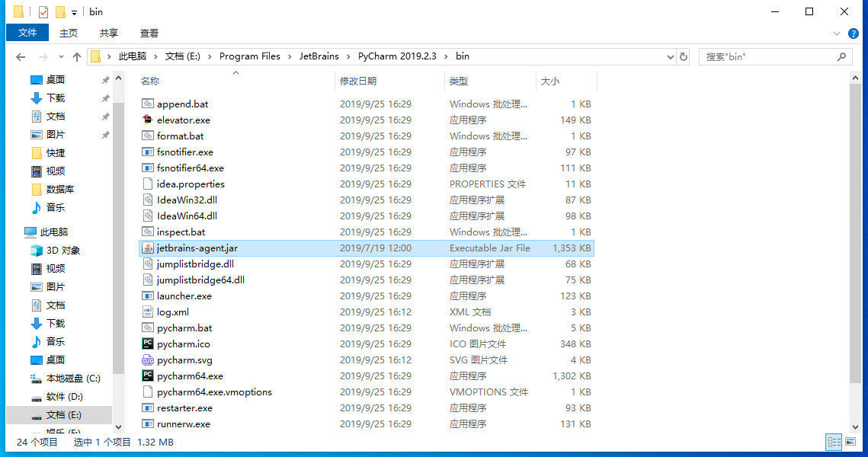The height and width of the screenshot is (457, 868).
Task: Open the 主页 ribbon tab
Action: (68, 34)
